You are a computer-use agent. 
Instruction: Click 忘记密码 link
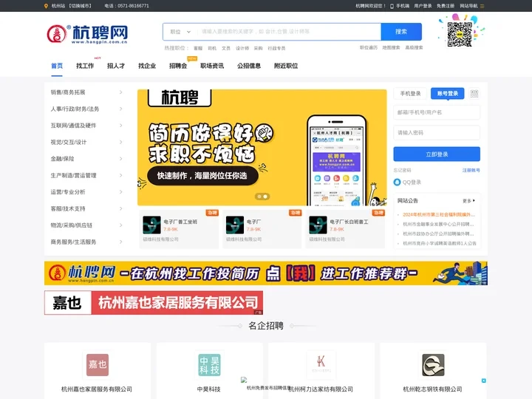(403, 171)
